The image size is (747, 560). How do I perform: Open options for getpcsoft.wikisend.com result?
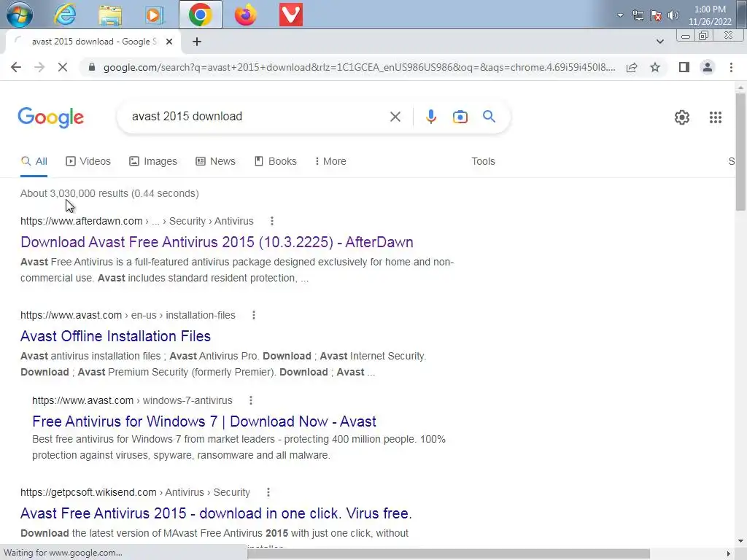pyautogui.click(x=268, y=492)
